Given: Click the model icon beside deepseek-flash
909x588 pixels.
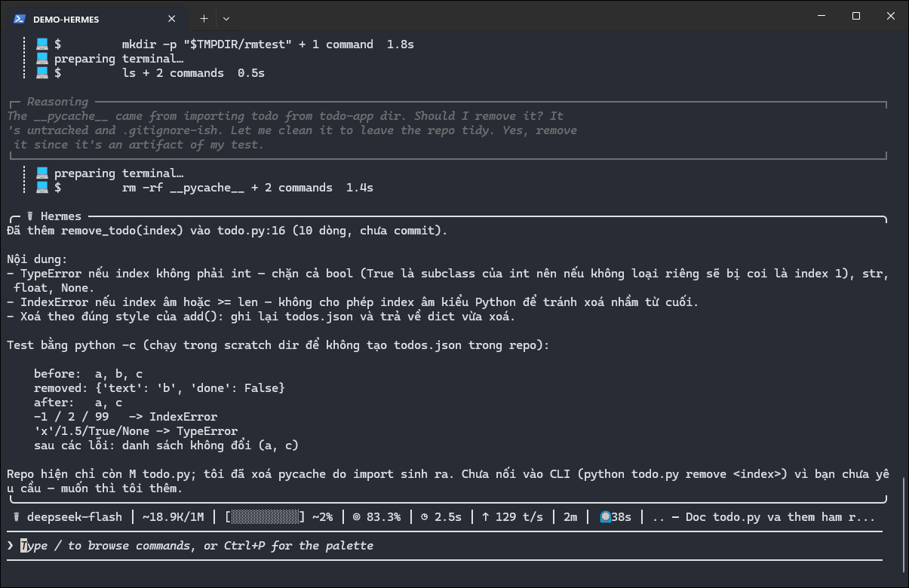Looking at the screenshot, I should tap(17, 517).
